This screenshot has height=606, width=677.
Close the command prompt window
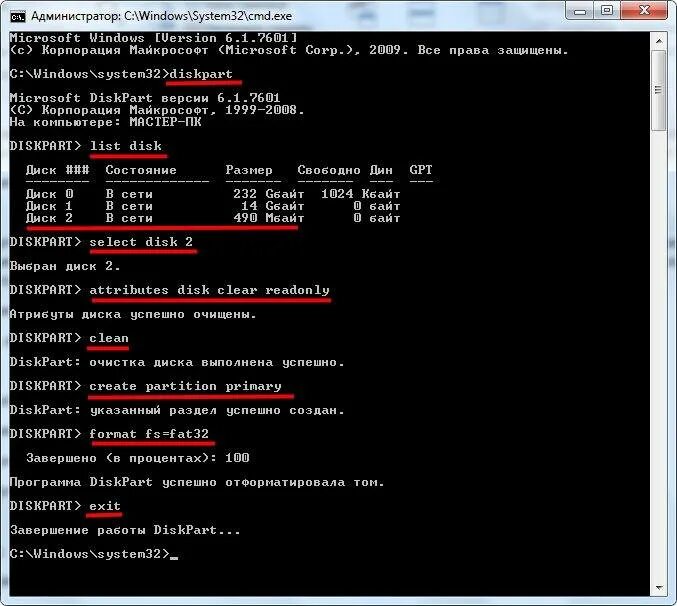click(x=645, y=10)
